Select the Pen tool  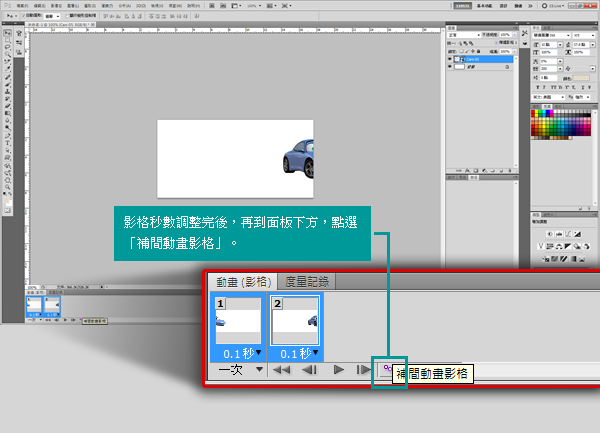(7, 136)
